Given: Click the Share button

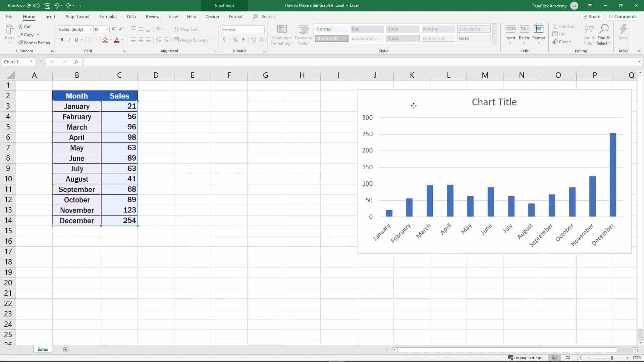Looking at the screenshot, I should (592, 16).
